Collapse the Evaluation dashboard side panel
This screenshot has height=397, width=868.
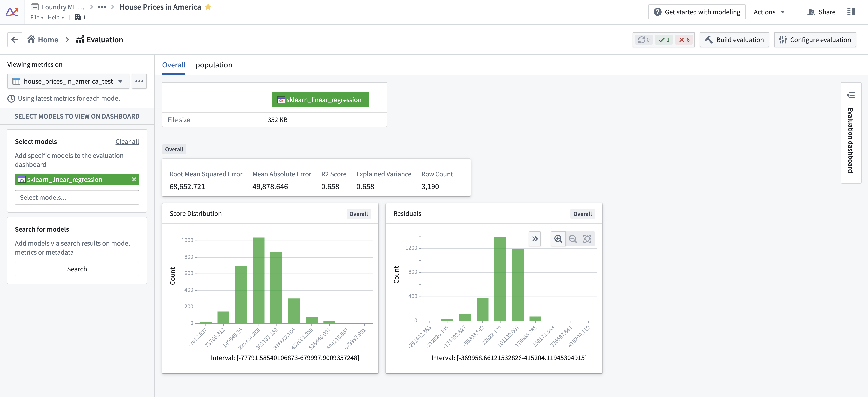coord(851,95)
